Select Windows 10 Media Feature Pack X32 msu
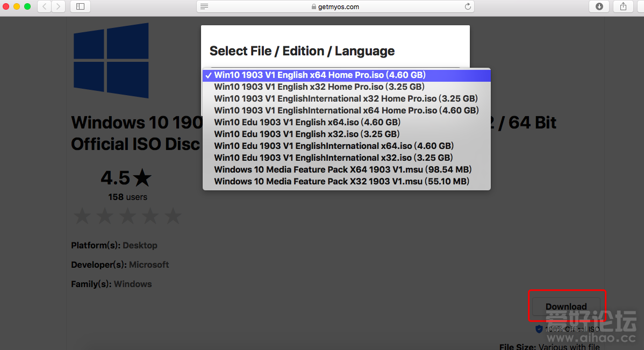Viewport: 644px width, 350px height. [x=341, y=182]
